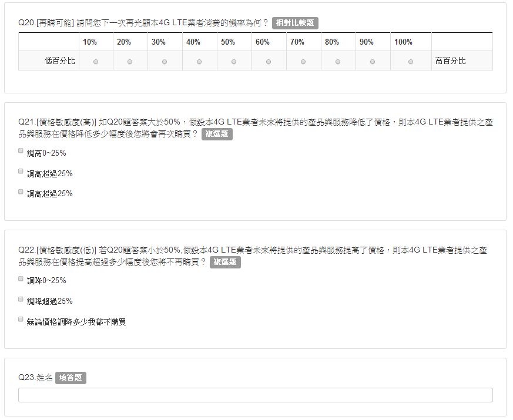Click the 高百分比 label in the table
This screenshot has height=420, width=513.
click(x=450, y=61)
